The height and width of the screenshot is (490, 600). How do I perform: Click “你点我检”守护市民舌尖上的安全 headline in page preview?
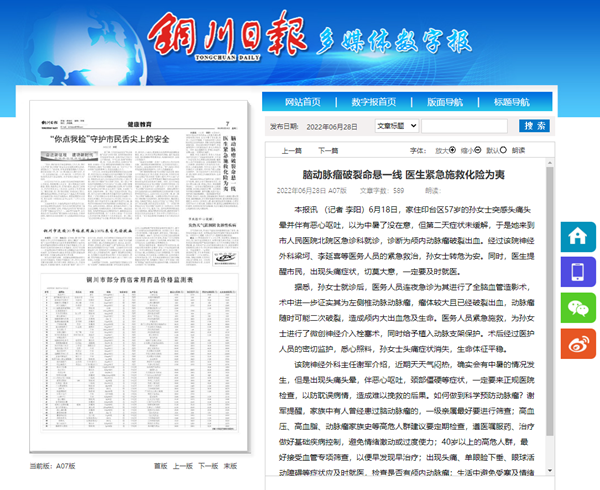pyautogui.click(x=110, y=139)
